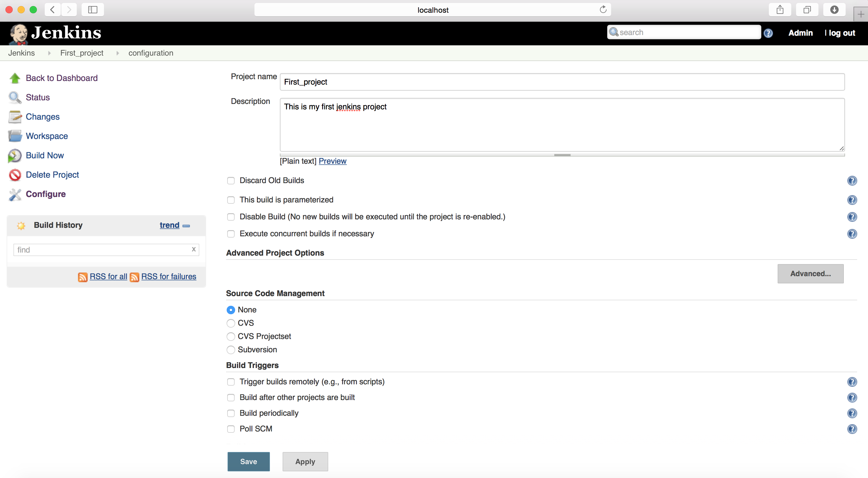Click Build Now in sidebar
The width and height of the screenshot is (868, 478).
[45, 156]
